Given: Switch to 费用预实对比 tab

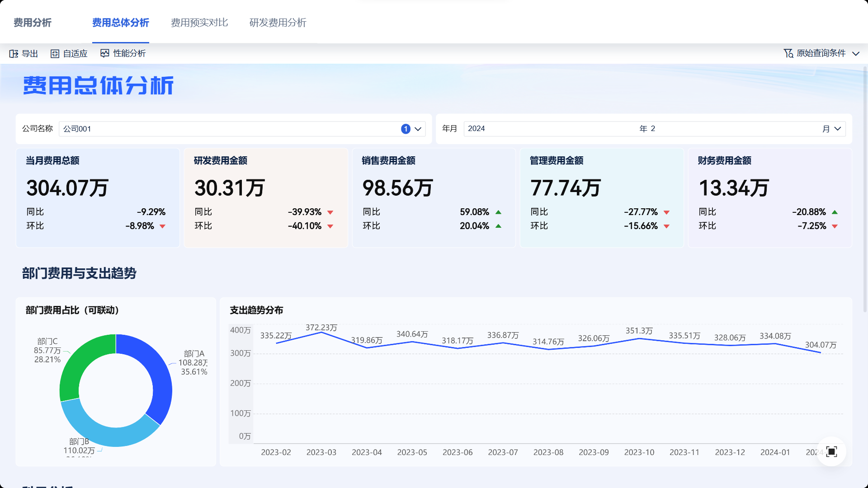Looking at the screenshot, I should coord(199,23).
